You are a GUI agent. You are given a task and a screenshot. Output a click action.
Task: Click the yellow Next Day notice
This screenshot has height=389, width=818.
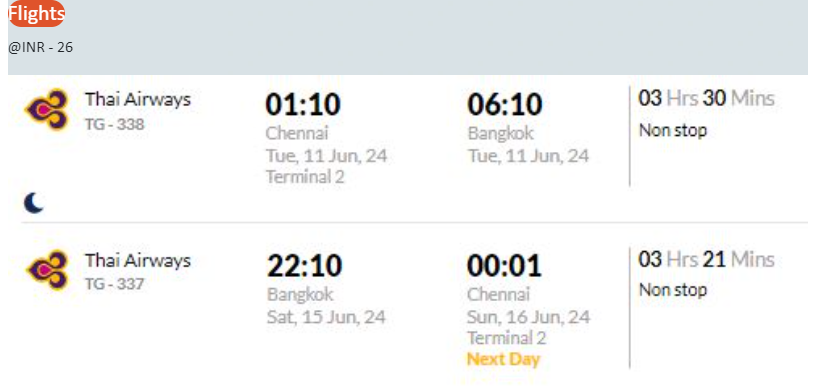pos(503,359)
